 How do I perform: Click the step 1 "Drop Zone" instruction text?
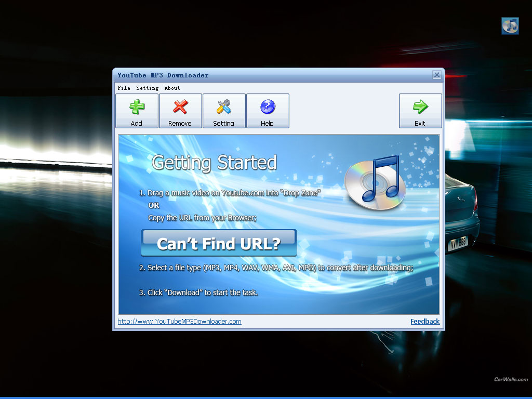(x=230, y=193)
